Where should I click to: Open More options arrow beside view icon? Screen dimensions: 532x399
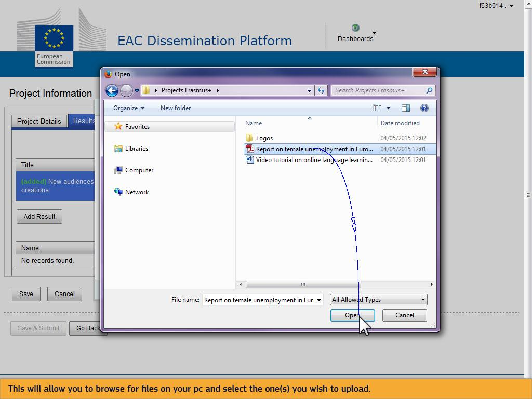(x=388, y=108)
